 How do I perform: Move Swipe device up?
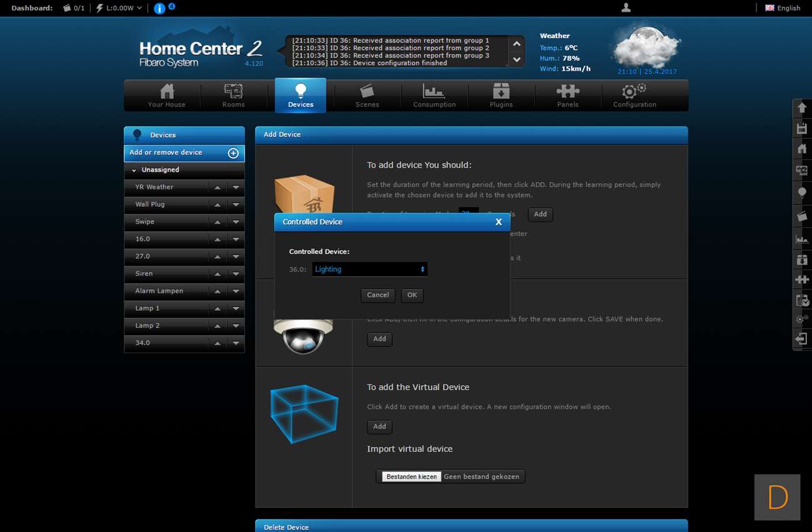click(x=217, y=222)
